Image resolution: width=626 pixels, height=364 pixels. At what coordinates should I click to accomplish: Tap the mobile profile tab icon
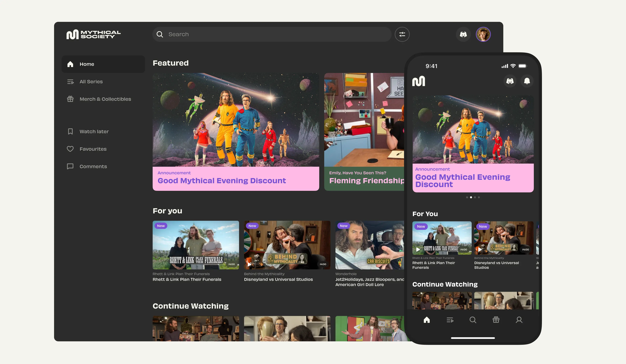pos(519,320)
